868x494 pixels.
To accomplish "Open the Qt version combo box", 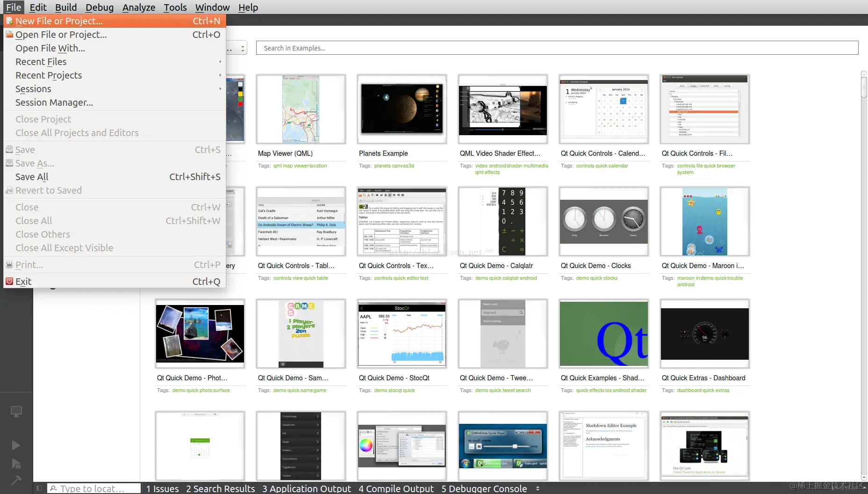I will tap(237, 48).
